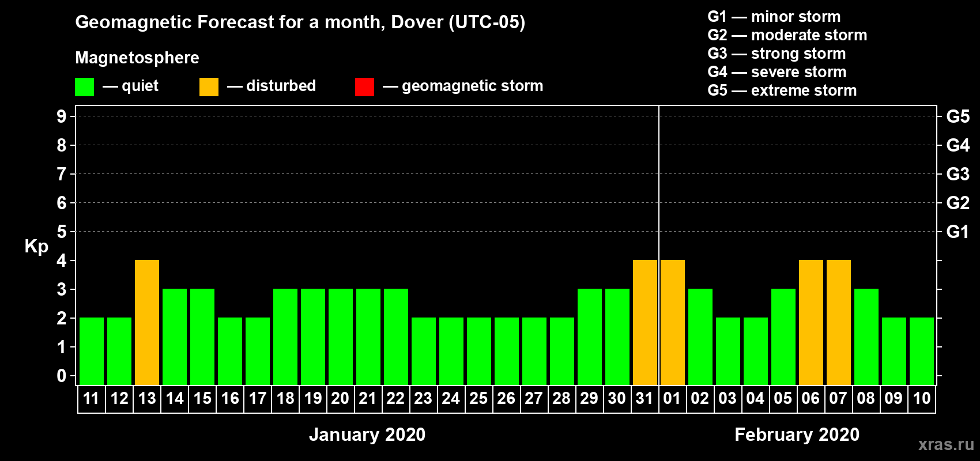Select the green bar for February 05

click(783, 337)
